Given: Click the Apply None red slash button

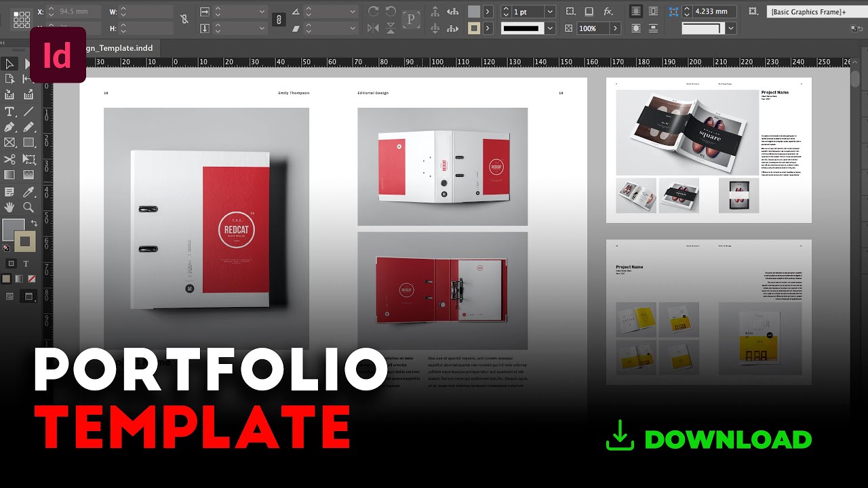Looking at the screenshot, I should (31, 279).
